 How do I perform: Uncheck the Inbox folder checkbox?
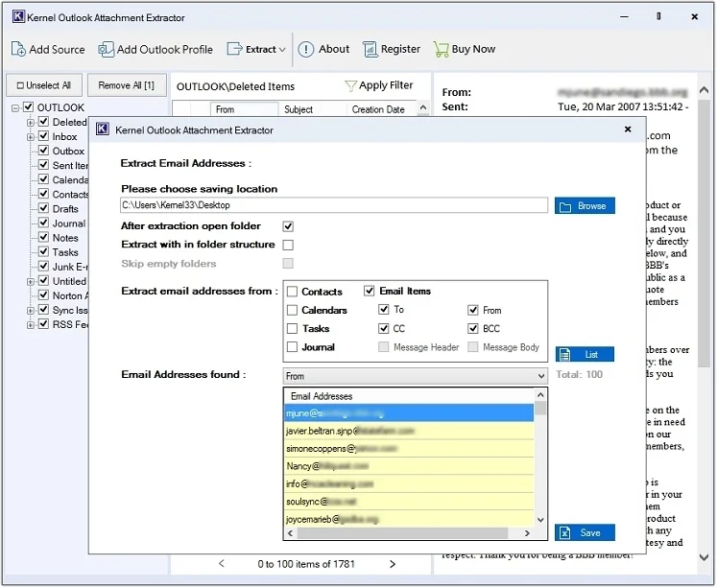point(43,135)
